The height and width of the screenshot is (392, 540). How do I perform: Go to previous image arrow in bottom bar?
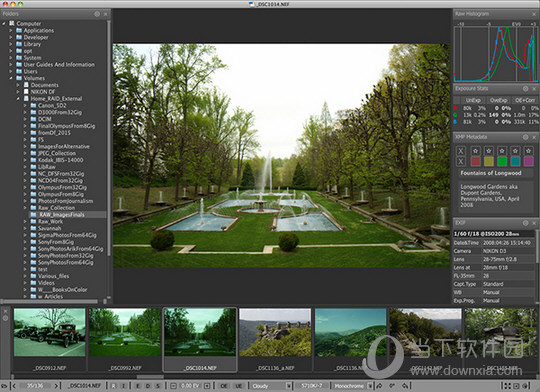coord(14,386)
